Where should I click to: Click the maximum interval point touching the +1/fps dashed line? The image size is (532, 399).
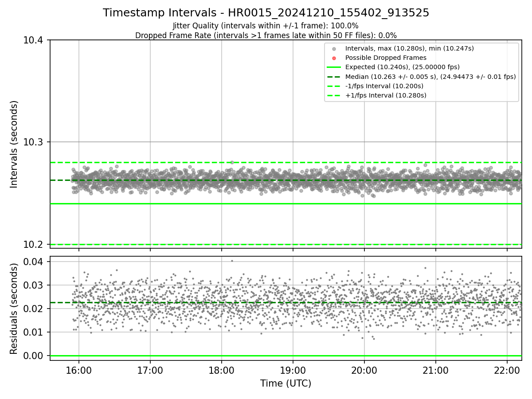point(232,162)
